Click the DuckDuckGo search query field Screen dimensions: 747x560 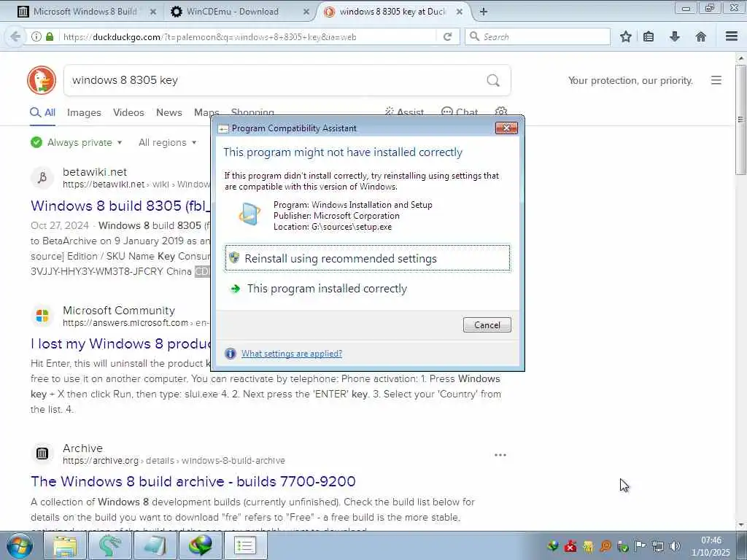click(276, 80)
